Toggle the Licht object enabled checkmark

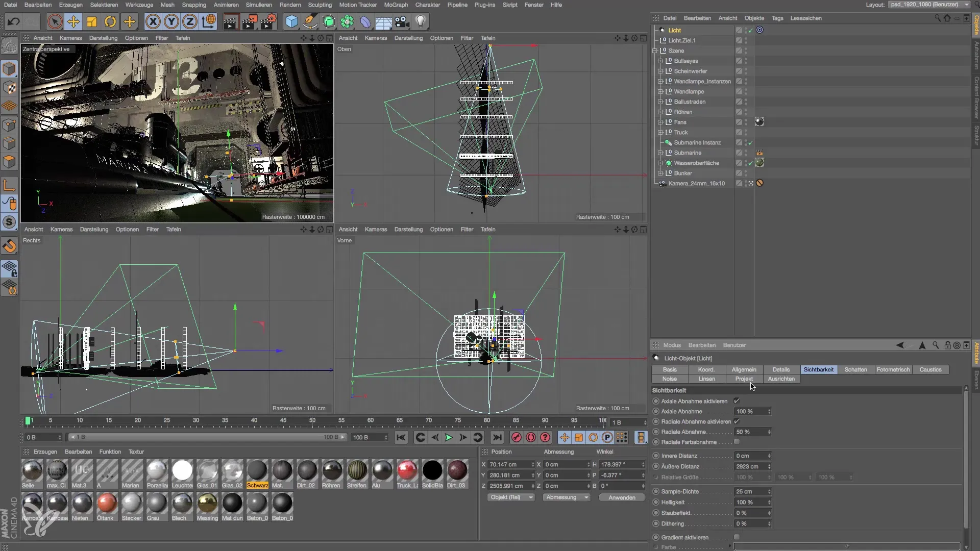(x=751, y=30)
